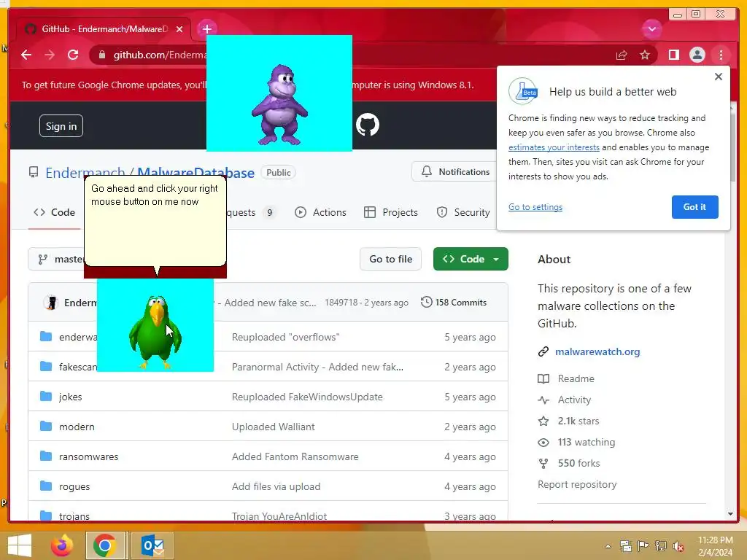Switch to the Projects tab

(x=391, y=212)
